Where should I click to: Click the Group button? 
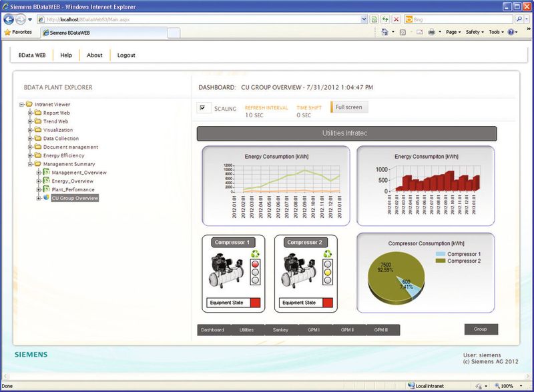(481, 329)
